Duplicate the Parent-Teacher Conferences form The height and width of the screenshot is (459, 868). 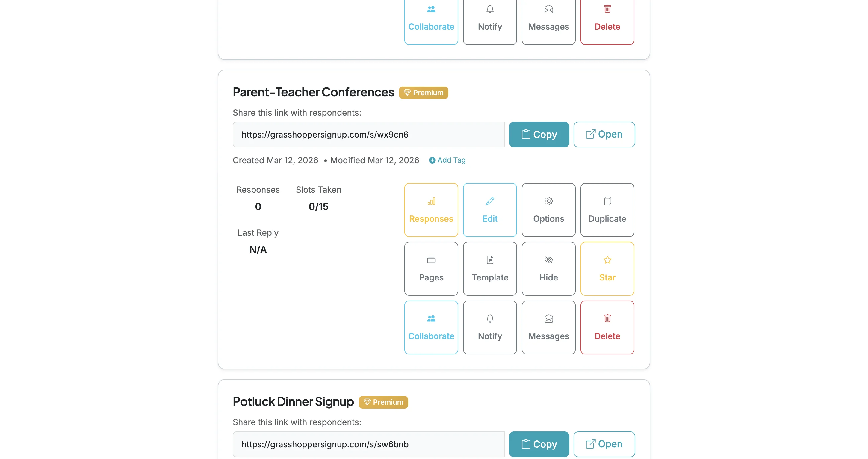[607, 210]
